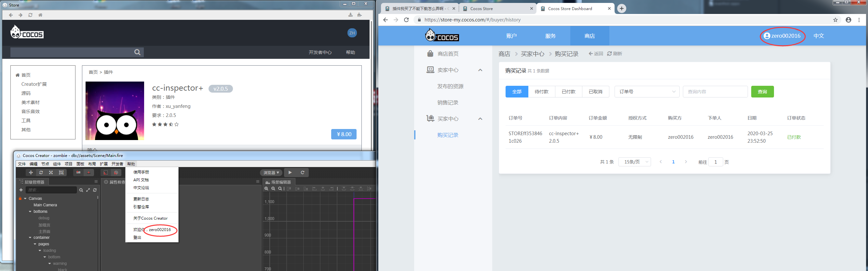Toggle the ZH language badge in Store
868x271 pixels.
point(352,33)
